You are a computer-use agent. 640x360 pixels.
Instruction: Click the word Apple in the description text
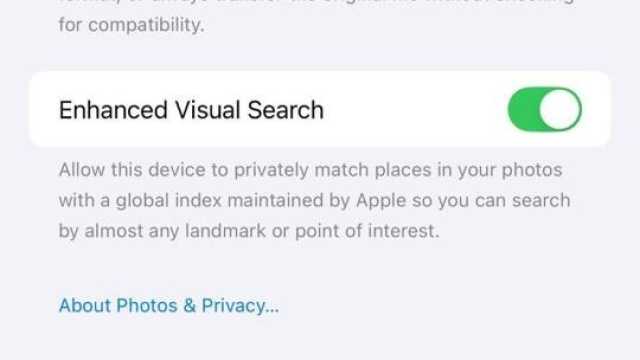pos(381,201)
